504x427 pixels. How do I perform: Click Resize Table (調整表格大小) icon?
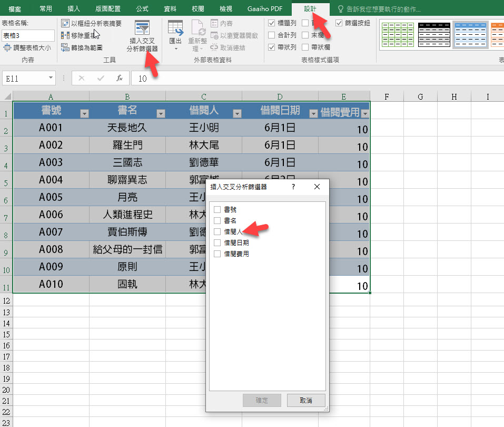(x=7, y=47)
